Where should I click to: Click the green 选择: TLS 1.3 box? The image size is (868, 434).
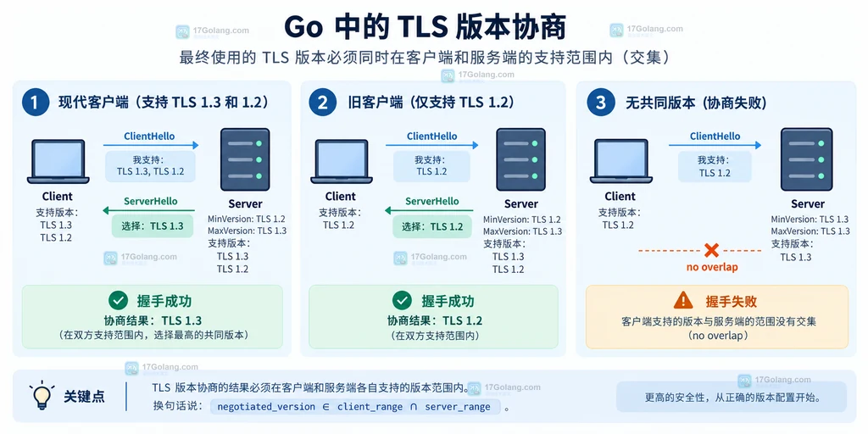[x=153, y=226]
